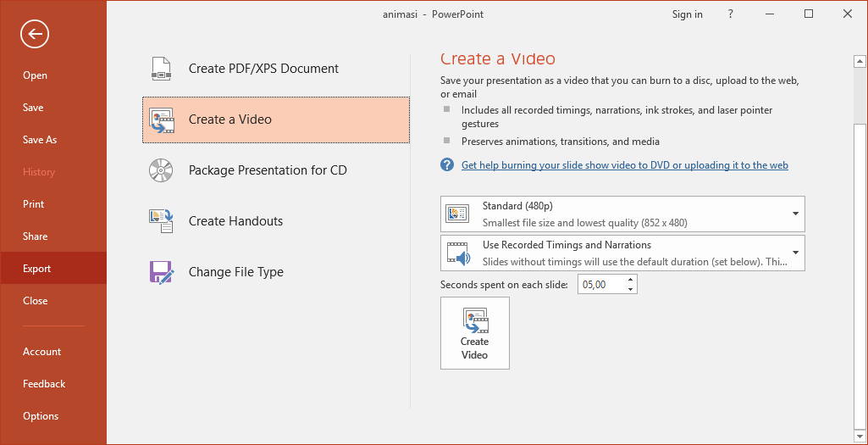Click the back arrow circle icon

tap(35, 34)
